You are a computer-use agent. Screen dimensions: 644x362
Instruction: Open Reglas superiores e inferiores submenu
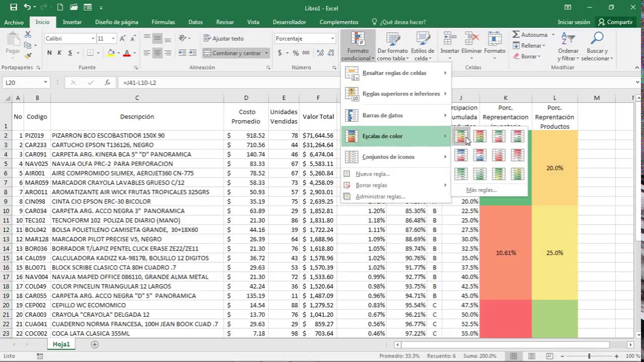[x=396, y=94]
